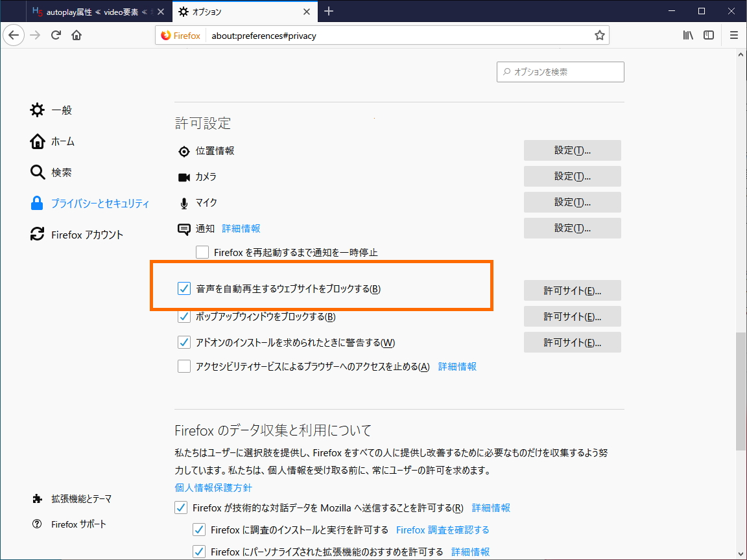Image resolution: width=747 pixels, height=560 pixels.
Task: Open the Library panel
Action: [x=688, y=35]
